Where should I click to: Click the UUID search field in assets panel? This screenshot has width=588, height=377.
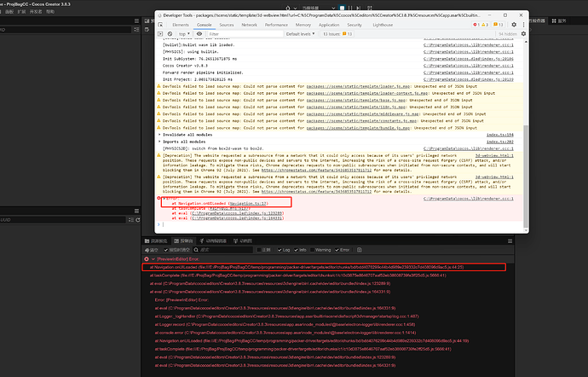click(62, 220)
